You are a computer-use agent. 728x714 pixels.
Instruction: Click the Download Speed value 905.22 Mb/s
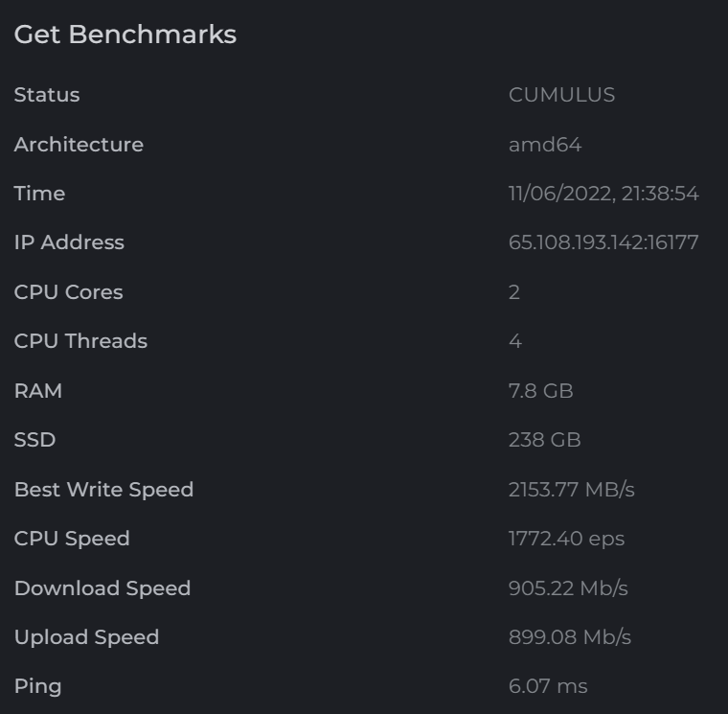(x=568, y=588)
